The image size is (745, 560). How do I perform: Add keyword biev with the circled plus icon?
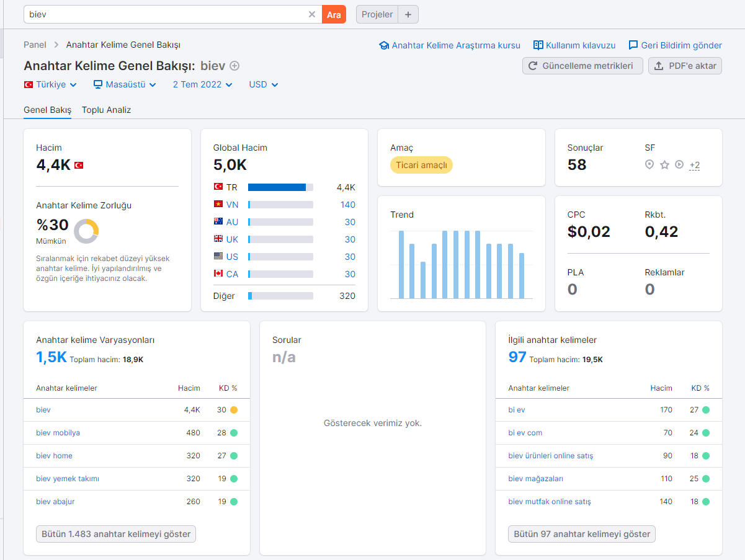click(x=234, y=66)
